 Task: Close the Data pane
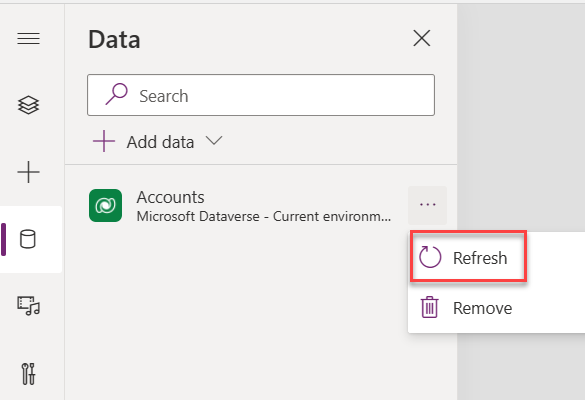[x=422, y=38]
